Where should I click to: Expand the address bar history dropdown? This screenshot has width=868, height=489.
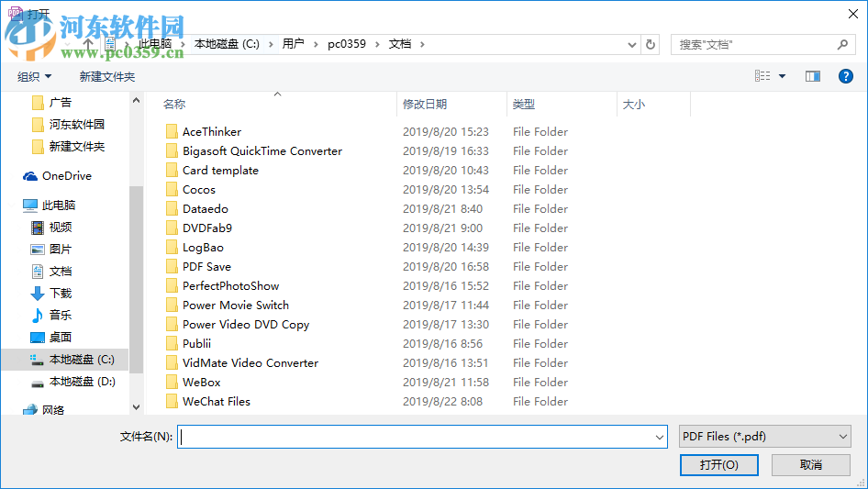click(x=631, y=45)
